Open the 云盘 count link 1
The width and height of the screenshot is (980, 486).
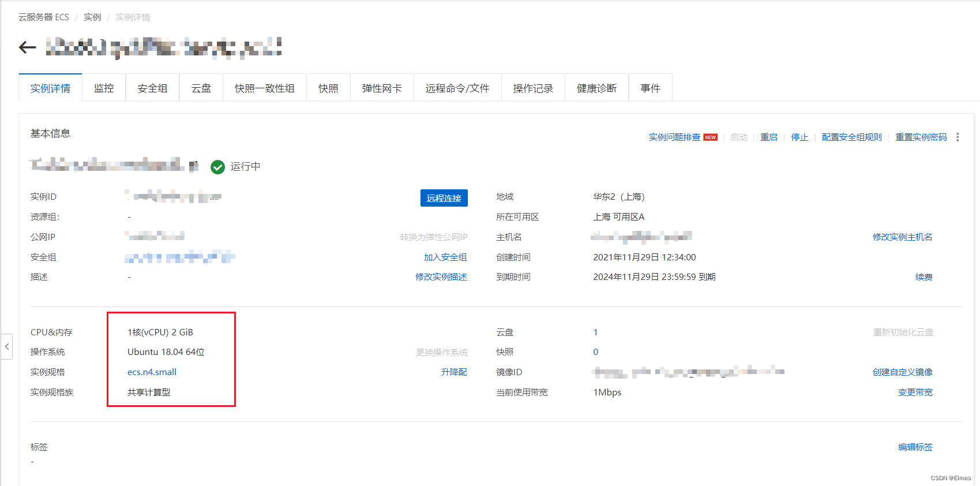click(596, 332)
